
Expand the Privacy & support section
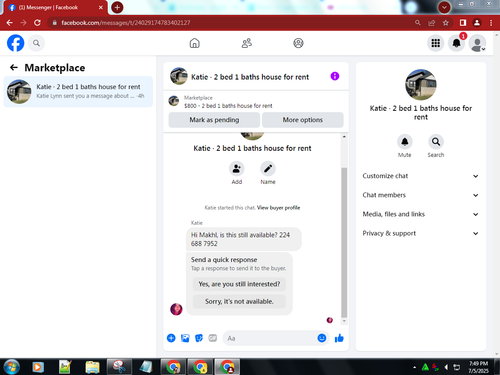tap(420, 233)
